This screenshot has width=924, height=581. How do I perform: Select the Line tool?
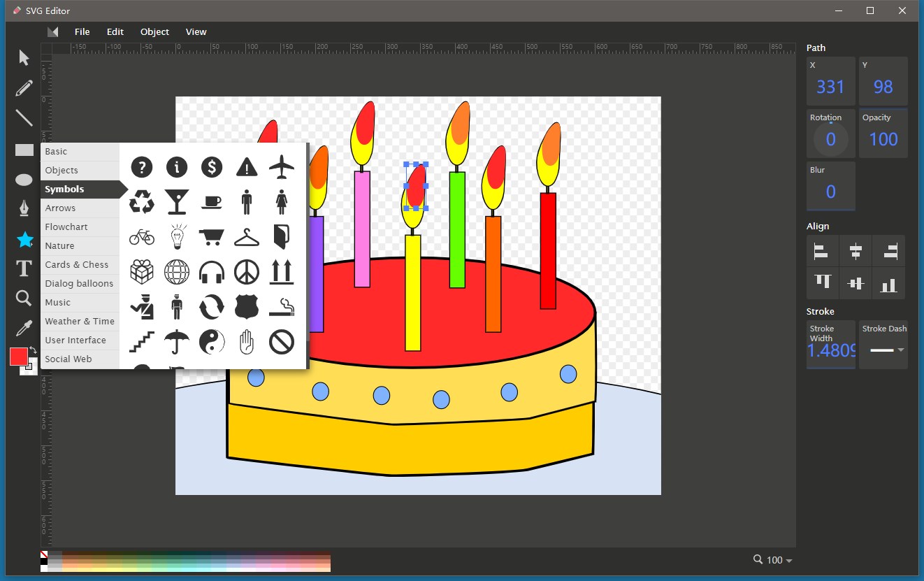[23, 118]
